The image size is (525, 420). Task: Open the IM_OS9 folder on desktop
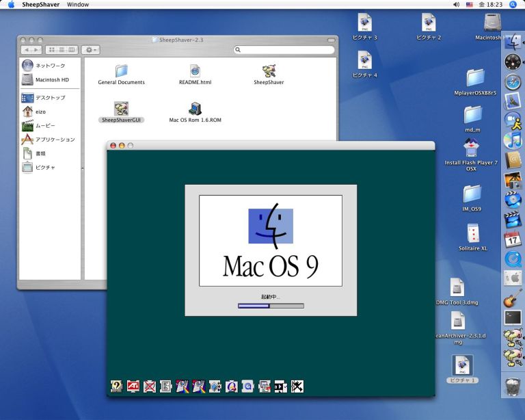pos(472,194)
